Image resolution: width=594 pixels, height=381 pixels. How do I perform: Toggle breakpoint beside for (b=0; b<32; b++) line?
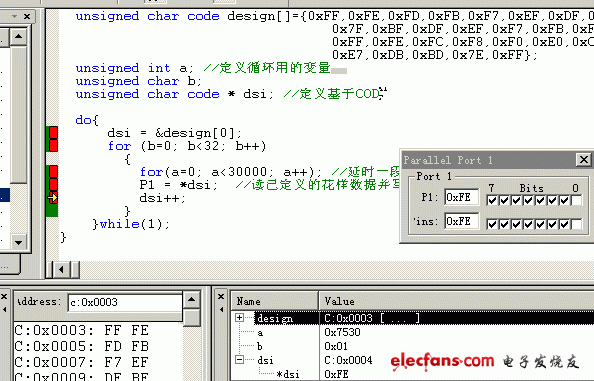(x=53, y=146)
